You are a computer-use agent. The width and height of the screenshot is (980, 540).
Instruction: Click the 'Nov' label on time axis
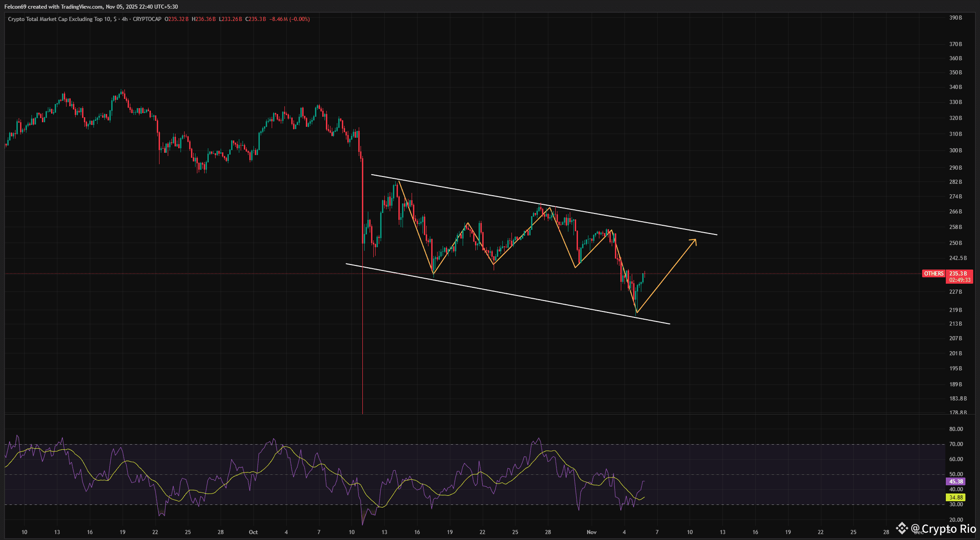[592, 532]
